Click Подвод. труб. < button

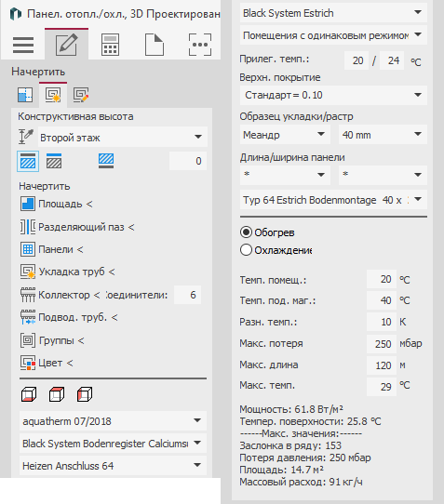coord(69,318)
